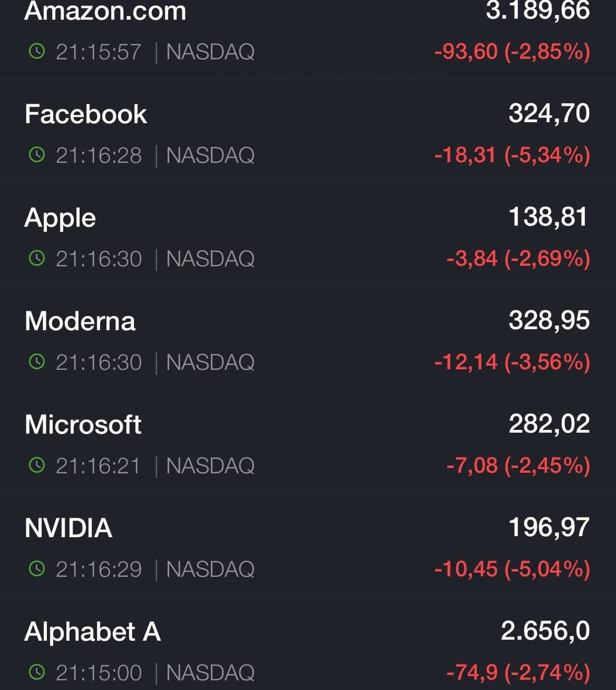Image resolution: width=616 pixels, height=690 pixels.
Task: Select the Microsoft stock name
Action: [83, 424]
